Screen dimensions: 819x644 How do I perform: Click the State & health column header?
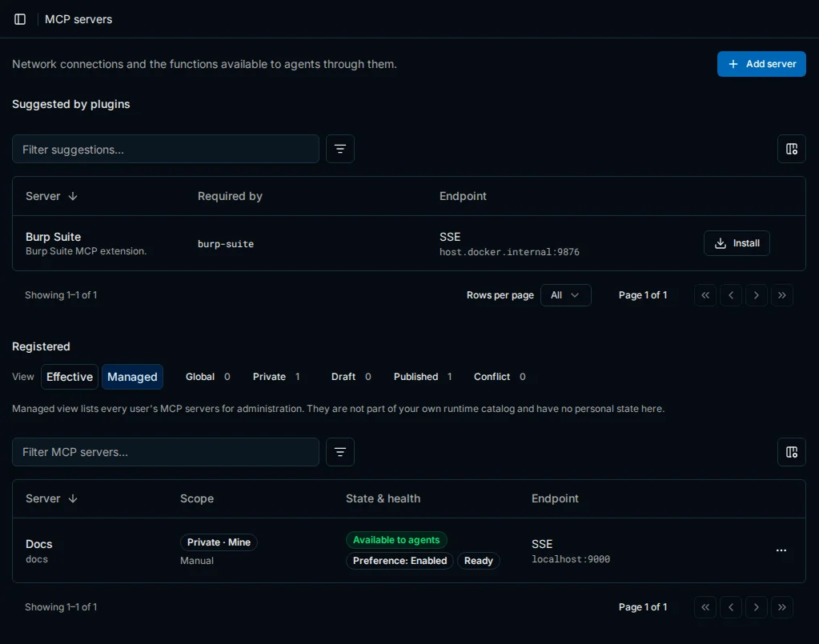click(x=383, y=498)
